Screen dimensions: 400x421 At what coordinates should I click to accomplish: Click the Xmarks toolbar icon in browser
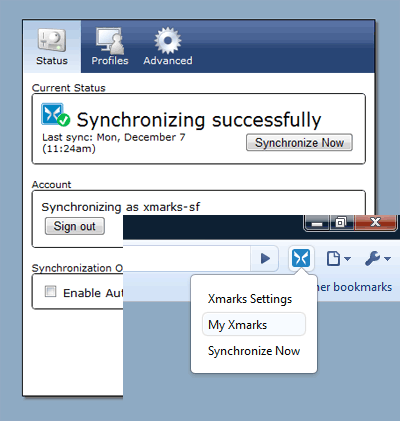click(x=301, y=258)
